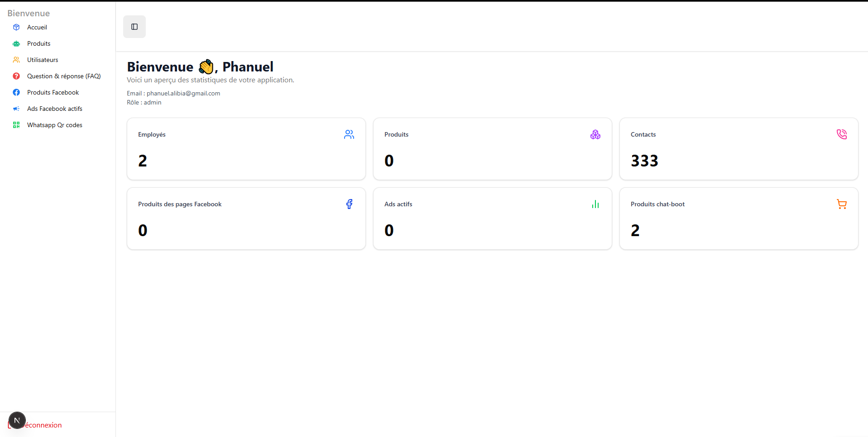Viewport: 868px width, 437px height.
Task: Open the Next.js dev tools badge
Action: click(17, 420)
